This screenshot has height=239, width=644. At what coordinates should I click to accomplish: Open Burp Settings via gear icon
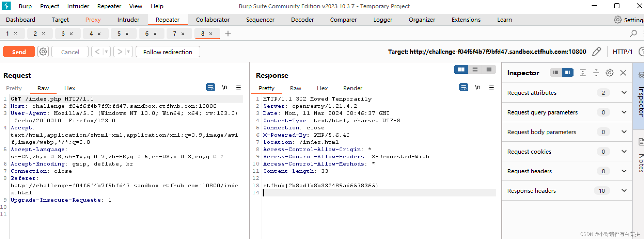[618, 20]
